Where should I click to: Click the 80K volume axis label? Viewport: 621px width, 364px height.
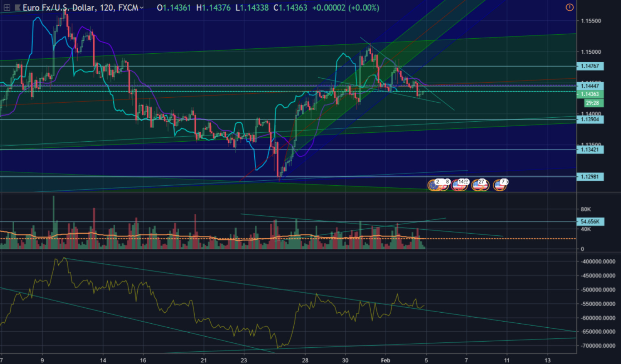(x=586, y=209)
